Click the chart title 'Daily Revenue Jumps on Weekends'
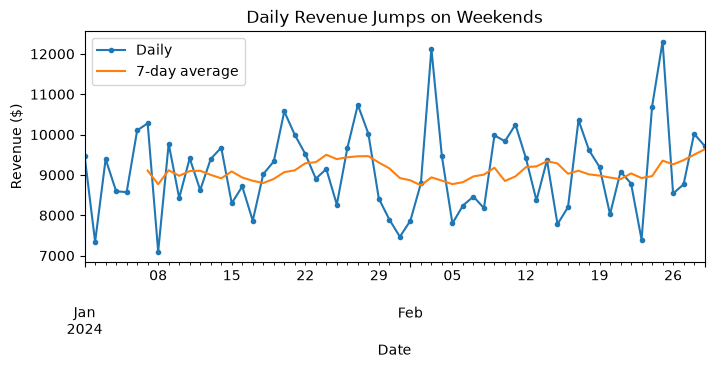Image resolution: width=714 pixels, height=368 pixels. point(394,17)
